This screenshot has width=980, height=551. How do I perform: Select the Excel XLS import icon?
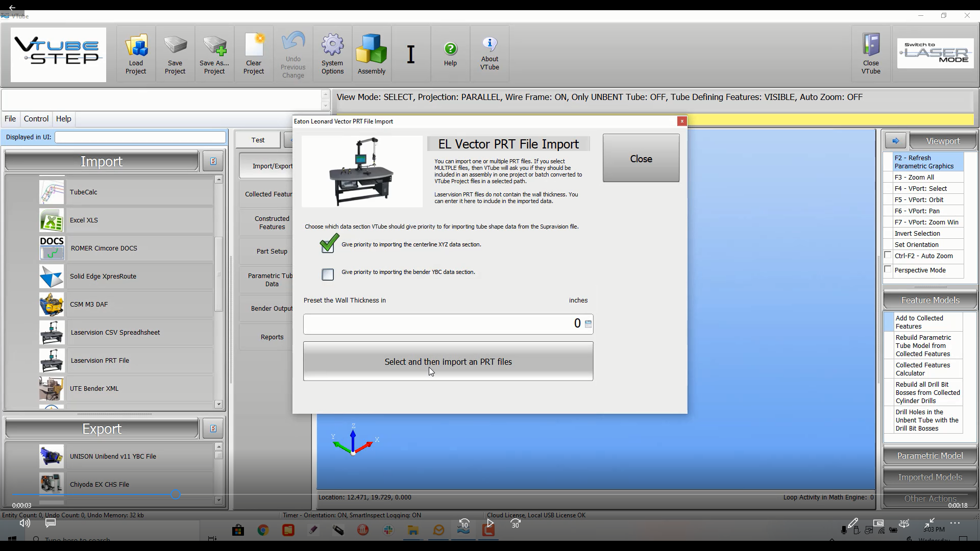coord(52,220)
